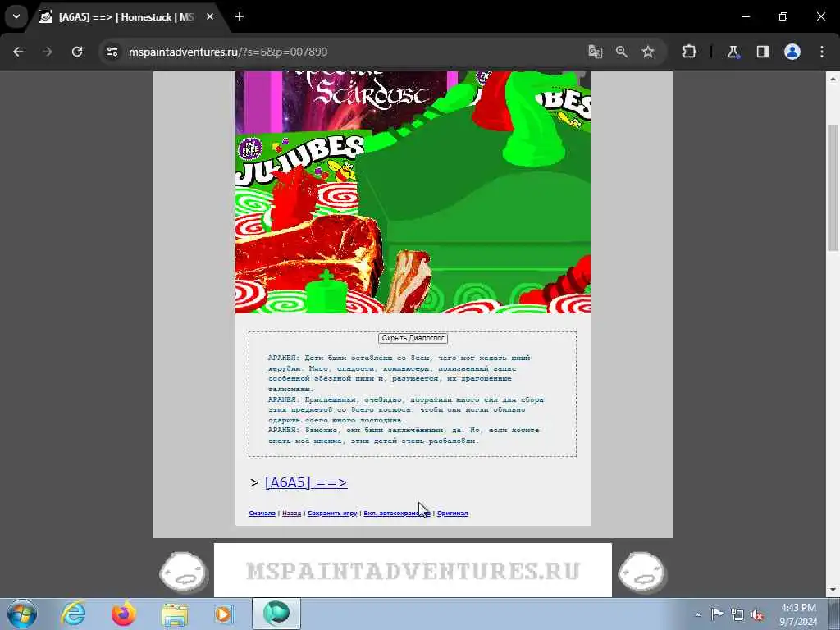Go back to the previous page

click(18, 52)
